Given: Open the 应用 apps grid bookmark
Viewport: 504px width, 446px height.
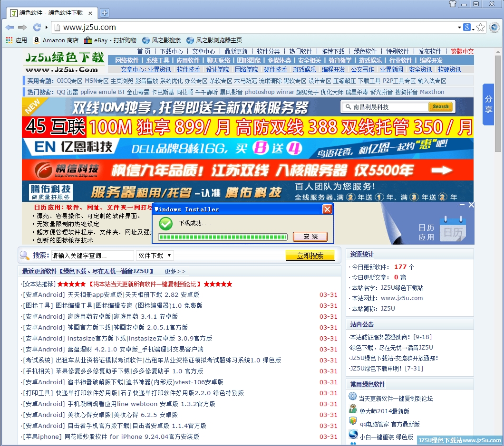Looking at the screenshot, I should click(17, 40).
